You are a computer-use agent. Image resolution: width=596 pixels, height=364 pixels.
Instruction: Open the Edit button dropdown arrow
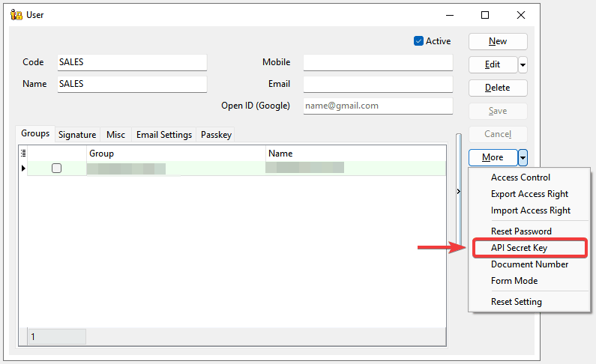coord(523,64)
